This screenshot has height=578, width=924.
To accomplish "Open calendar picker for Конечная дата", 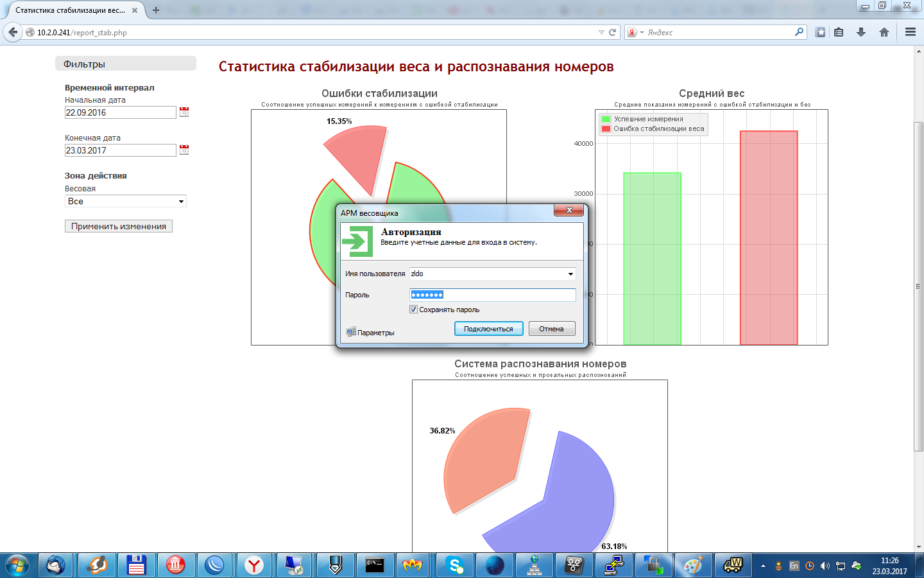I will [x=184, y=150].
